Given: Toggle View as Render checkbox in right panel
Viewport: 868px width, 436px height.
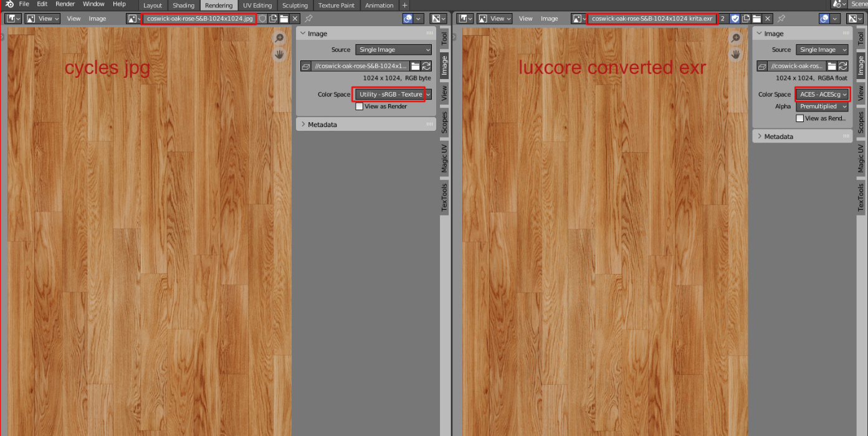Looking at the screenshot, I should click(x=800, y=118).
